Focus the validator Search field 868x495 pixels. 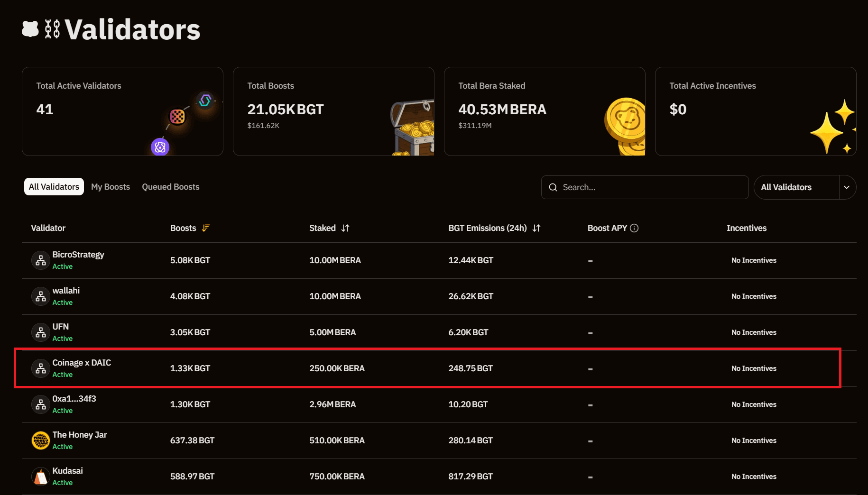click(x=645, y=187)
